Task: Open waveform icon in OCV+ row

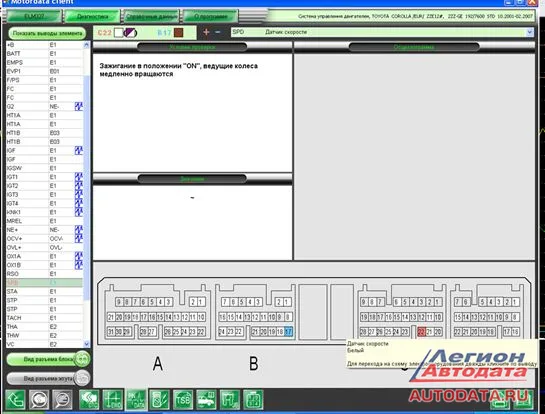Action: click(79, 238)
